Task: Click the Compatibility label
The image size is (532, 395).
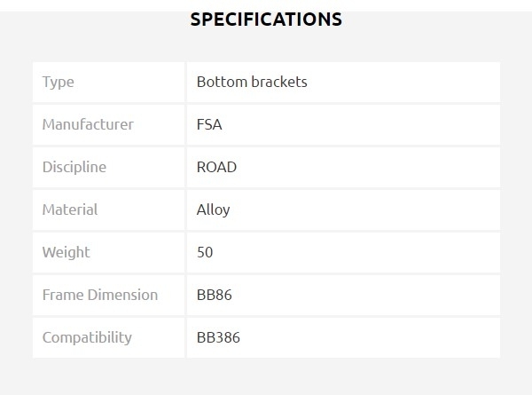Action: [x=87, y=337]
